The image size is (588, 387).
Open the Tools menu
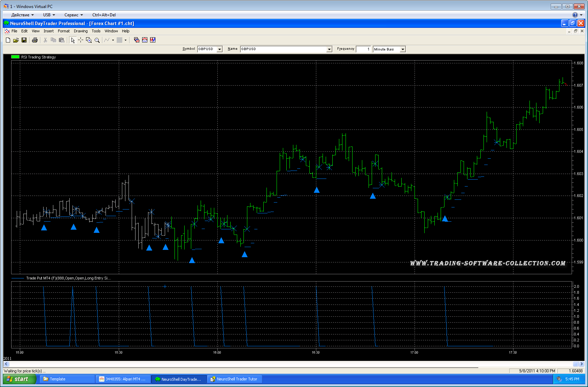pos(96,31)
